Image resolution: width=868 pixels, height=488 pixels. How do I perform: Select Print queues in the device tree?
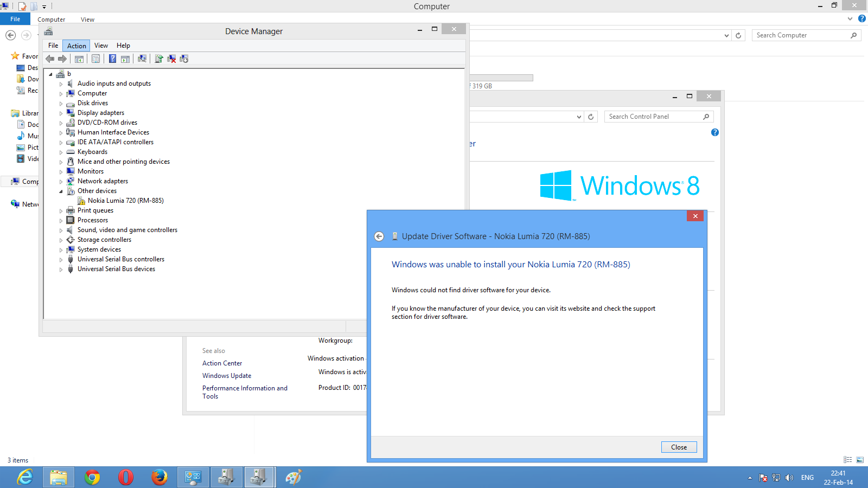(95, 210)
